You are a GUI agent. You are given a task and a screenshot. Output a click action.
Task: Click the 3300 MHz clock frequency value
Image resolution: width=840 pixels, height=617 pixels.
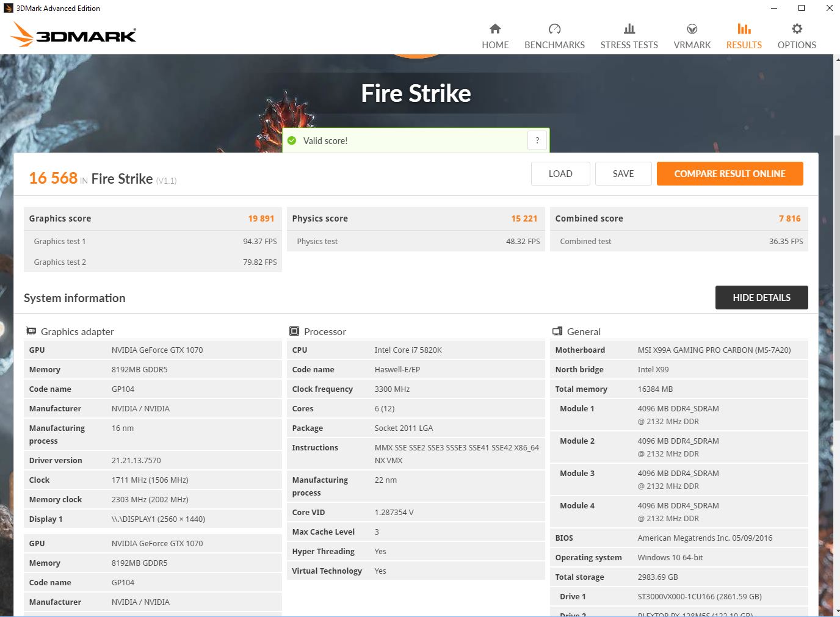click(393, 389)
